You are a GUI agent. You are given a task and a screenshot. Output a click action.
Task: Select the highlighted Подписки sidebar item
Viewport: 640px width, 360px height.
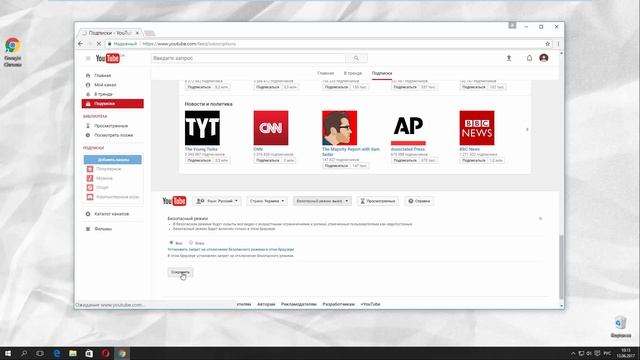(113, 104)
